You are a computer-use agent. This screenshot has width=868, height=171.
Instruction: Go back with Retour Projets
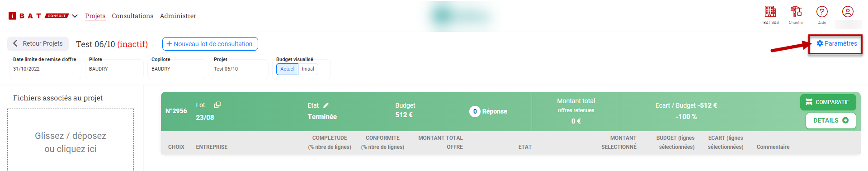point(38,43)
